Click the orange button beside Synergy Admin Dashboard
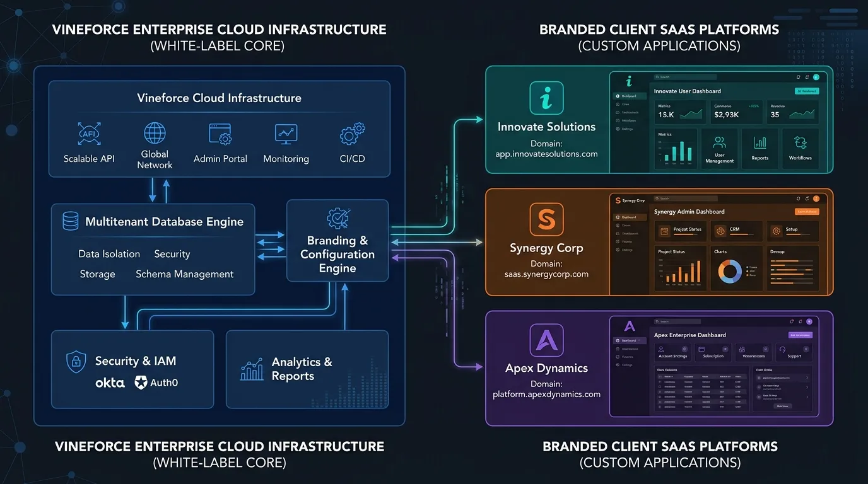Image resolution: width=868 pixels, height=484 pixels. coord(807,212)
